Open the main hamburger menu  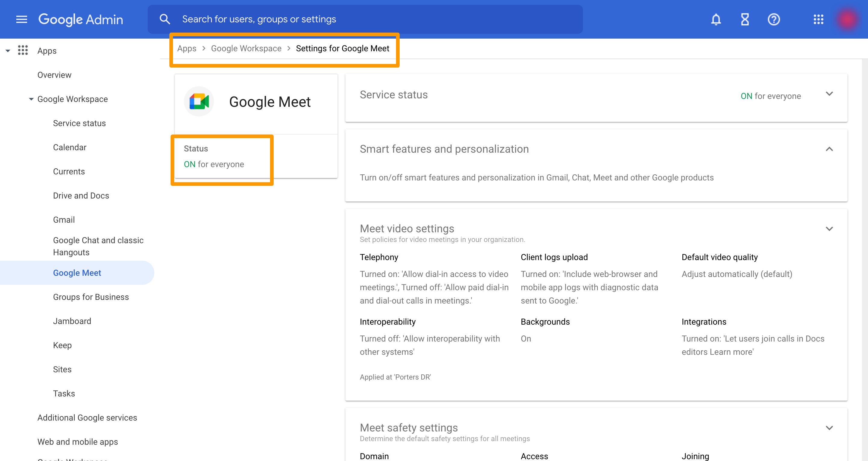[22, 19]
